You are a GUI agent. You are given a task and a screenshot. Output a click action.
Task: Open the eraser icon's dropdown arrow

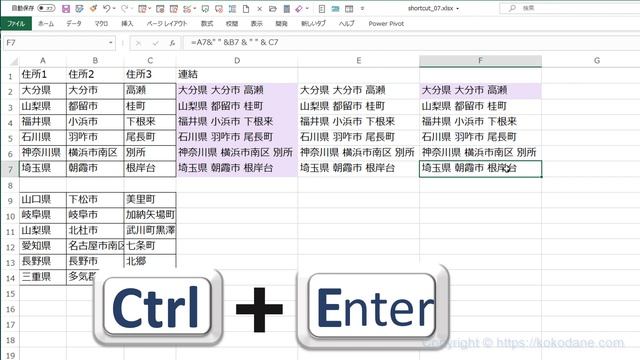[307, 9]
